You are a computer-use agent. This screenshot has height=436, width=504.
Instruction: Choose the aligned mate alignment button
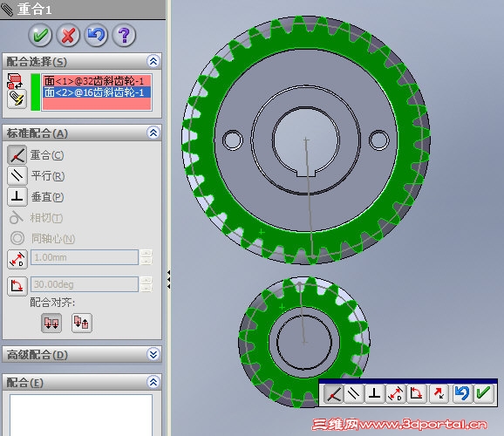(51, 323)
